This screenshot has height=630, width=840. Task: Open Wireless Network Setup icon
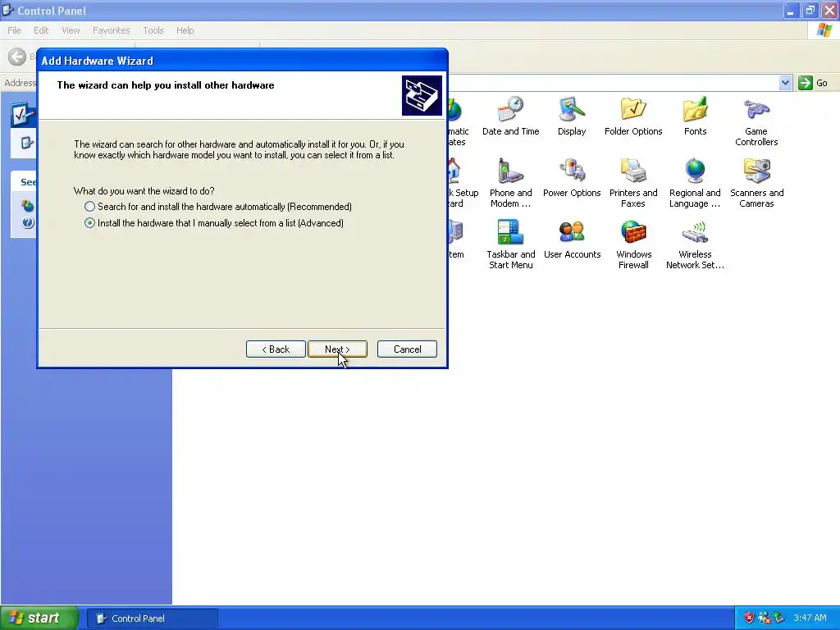pyautogui.click(x=695, y=244)
